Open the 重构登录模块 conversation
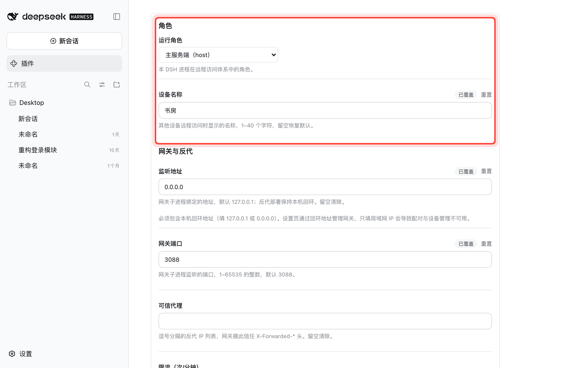This screenshot has height=368, width=588. [64, 150]
